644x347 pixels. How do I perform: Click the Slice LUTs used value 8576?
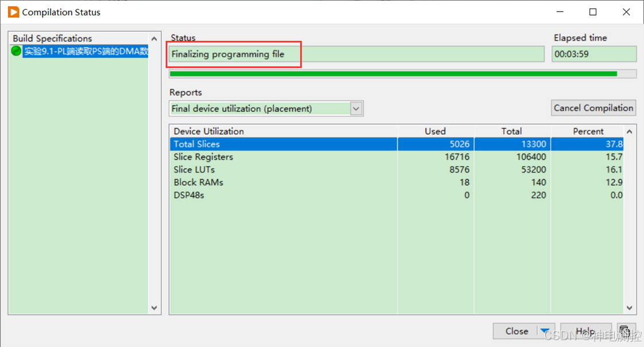(459, 170)
